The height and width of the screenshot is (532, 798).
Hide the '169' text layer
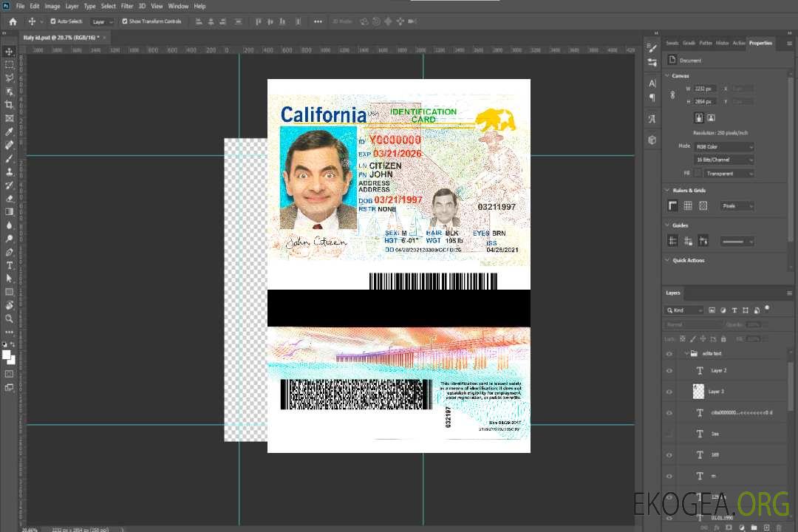pos(669,455)
